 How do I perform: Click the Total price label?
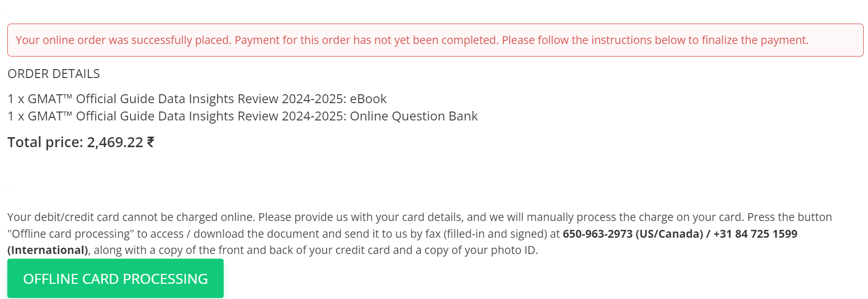pyautogui.click(x=45, y=142)
